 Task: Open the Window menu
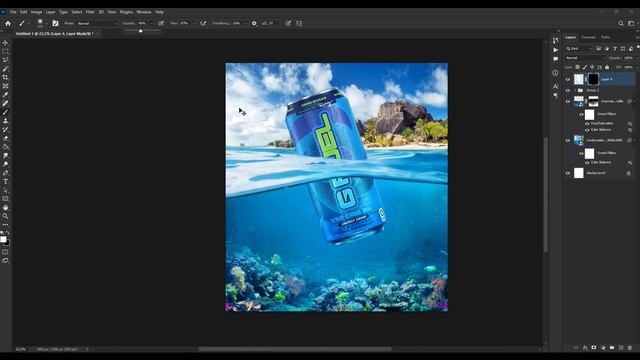(144, 12)
